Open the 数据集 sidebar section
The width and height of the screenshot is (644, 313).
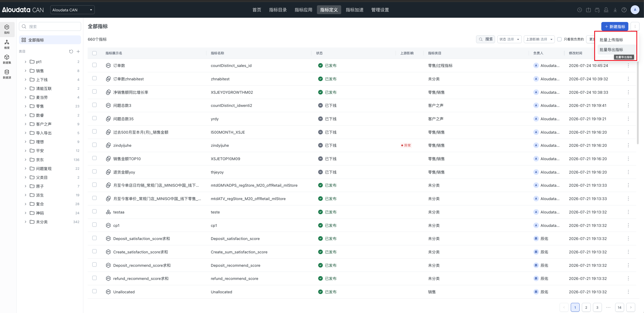(x=7, y=59)
